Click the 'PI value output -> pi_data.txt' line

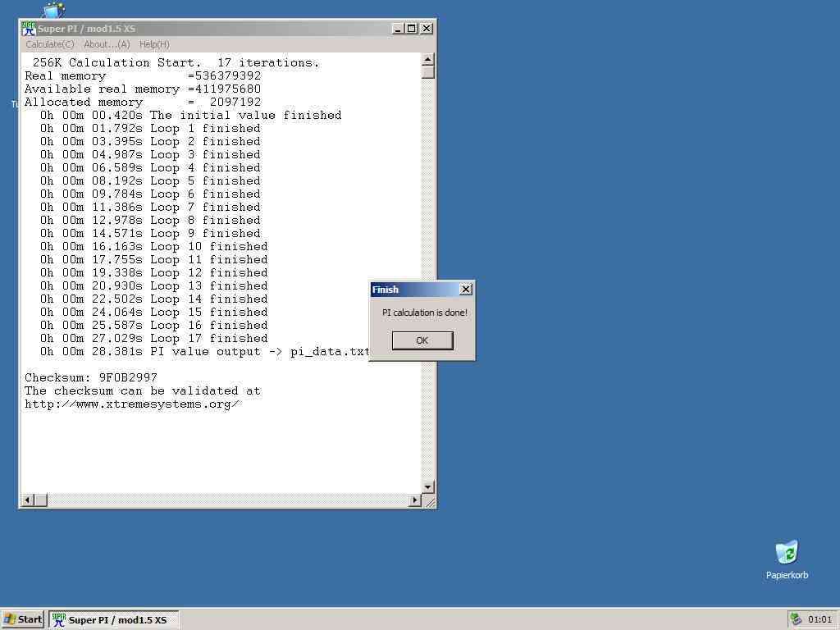tap(204, 351)
